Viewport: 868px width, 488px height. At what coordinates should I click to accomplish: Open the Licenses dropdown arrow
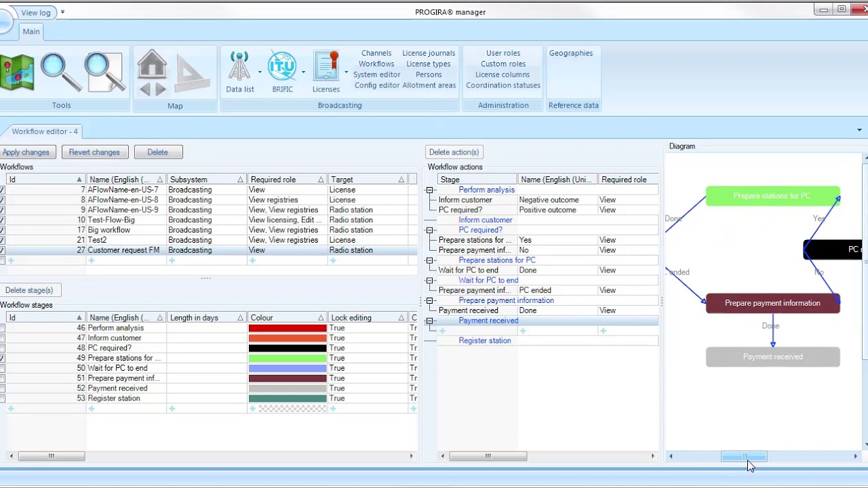point(346,72)
